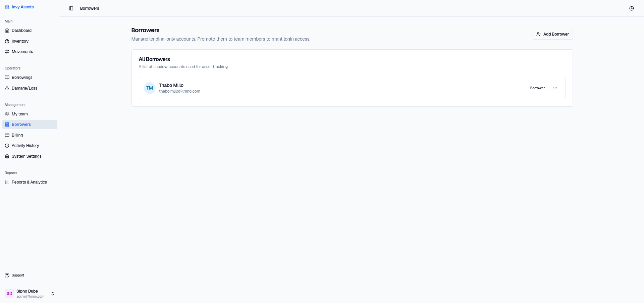This screenshot has width=644, height=303.
Task: Click the My team people icon
Action: pyautogui.click(x=7, y=114)
